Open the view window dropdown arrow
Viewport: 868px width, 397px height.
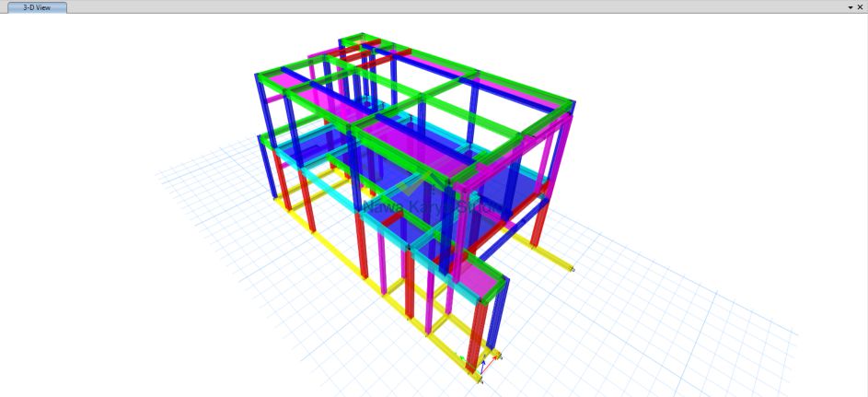[850, 6]
